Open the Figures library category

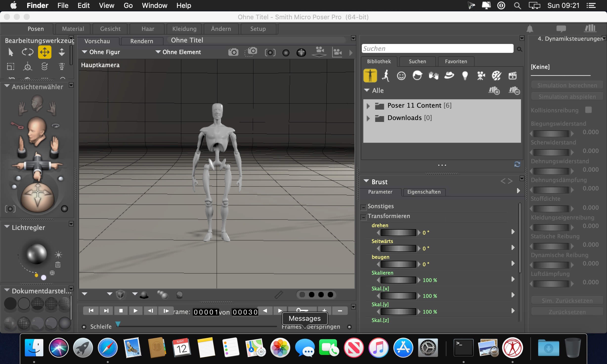click(370, 76)
